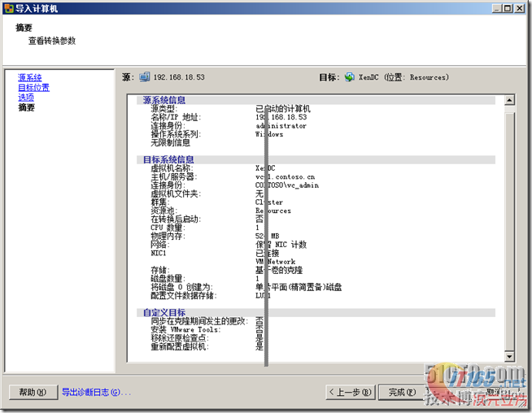The height and width of the screenshot is (413, 532).
Task: Click the 将磁盘 0 创建为 row label
Action: pos(181,287)
